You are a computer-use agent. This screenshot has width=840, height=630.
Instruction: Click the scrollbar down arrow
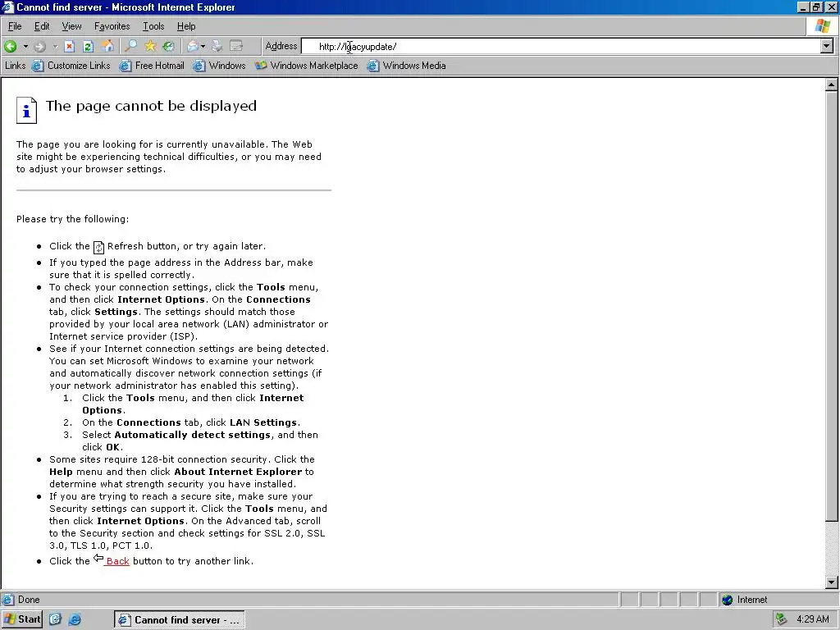click(x=832, y=582)
